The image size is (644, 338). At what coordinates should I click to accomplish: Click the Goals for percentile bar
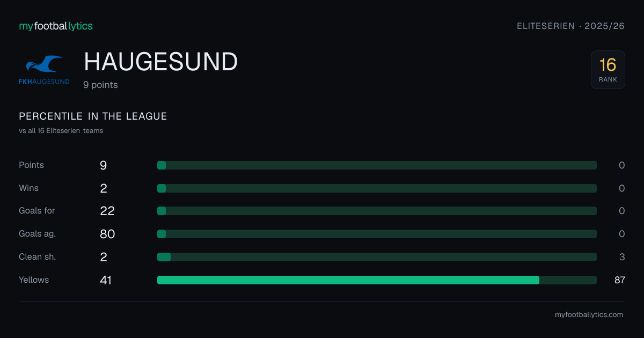[x=377, y=211]
